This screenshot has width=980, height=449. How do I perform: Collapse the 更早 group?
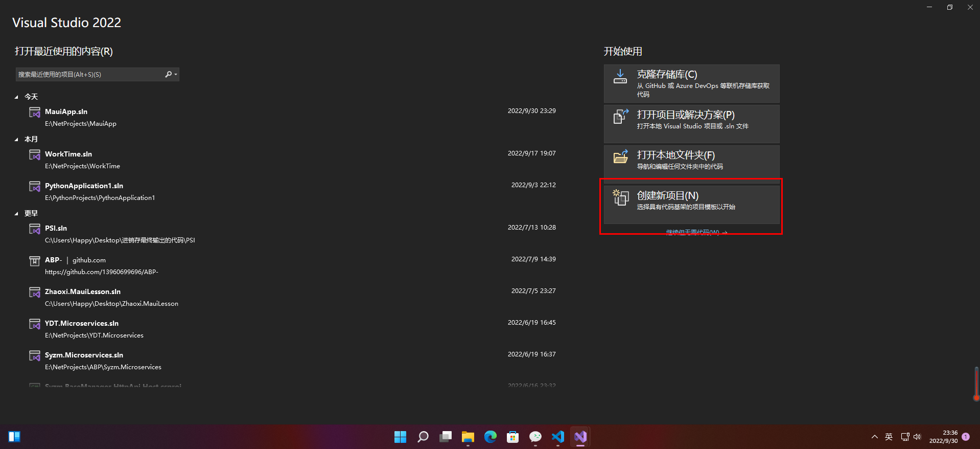pyautogui.click(x=16, y=214)
